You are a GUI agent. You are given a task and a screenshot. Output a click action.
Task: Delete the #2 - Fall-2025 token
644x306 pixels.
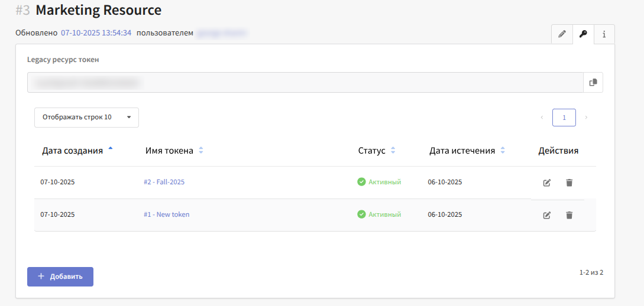569,183
